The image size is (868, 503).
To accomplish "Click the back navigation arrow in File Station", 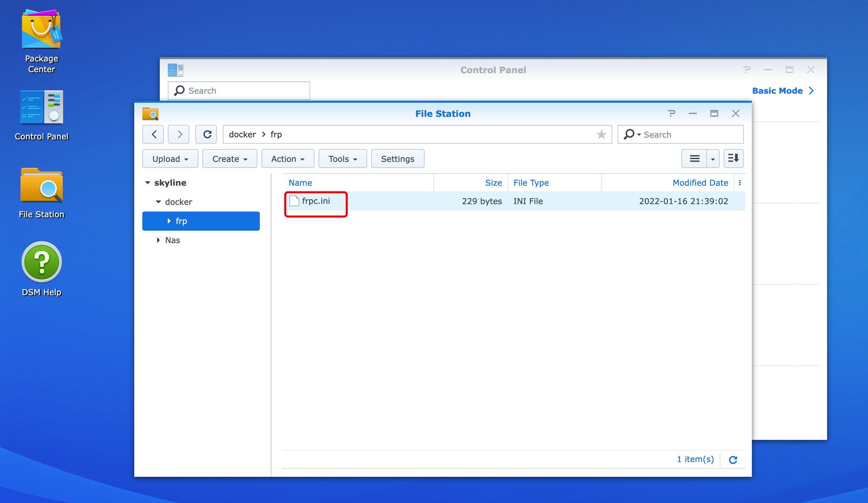I will [154, 134].
